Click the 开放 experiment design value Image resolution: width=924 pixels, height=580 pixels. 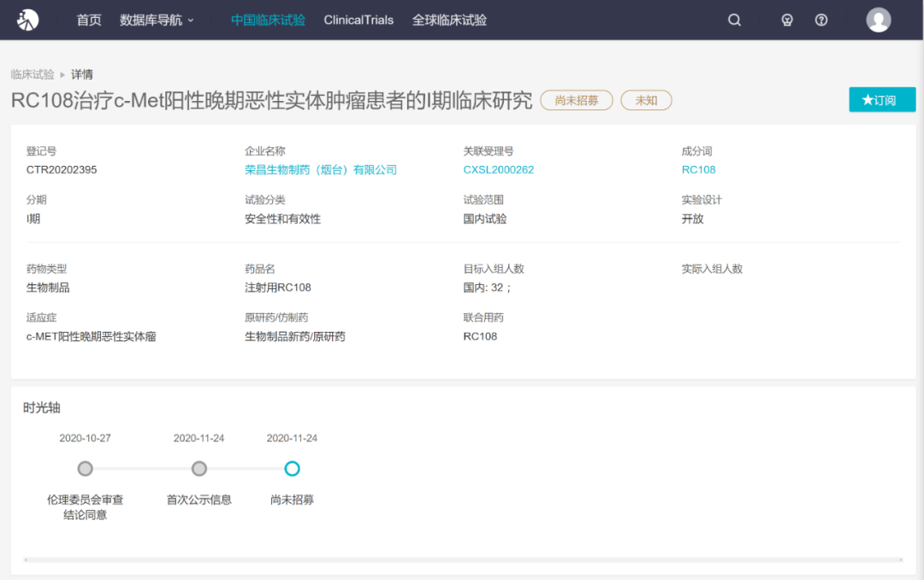[x=692, y=219]
